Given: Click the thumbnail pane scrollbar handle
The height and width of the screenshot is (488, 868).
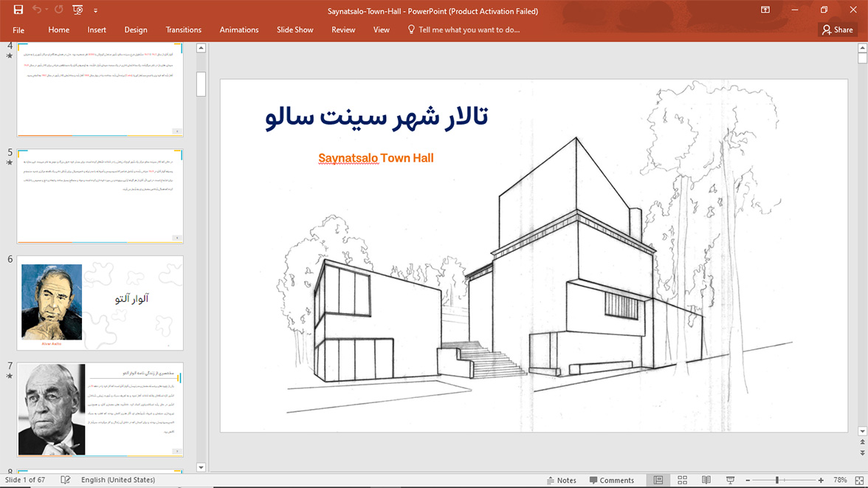Looking at the screenshot, I should click(201, 83).
